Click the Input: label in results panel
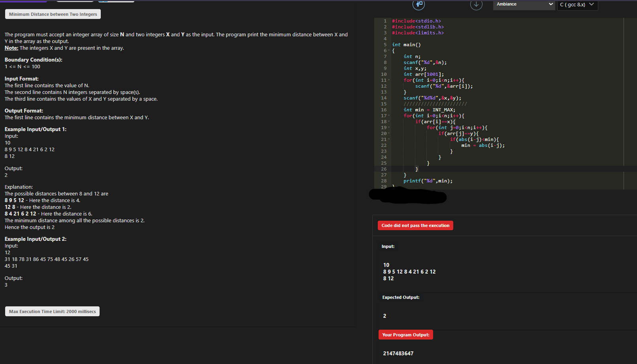 [x=388, y=246]
